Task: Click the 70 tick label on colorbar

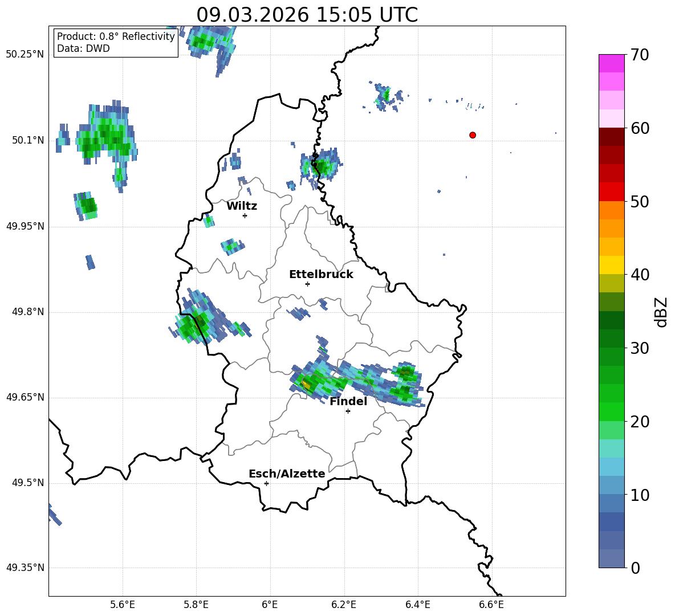Action: click(x=640, y=55)
